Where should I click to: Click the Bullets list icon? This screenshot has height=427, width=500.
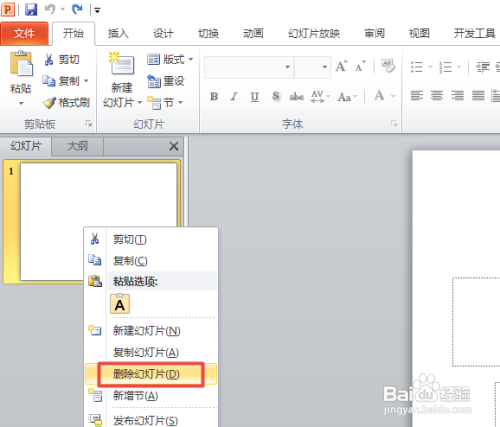417,67
